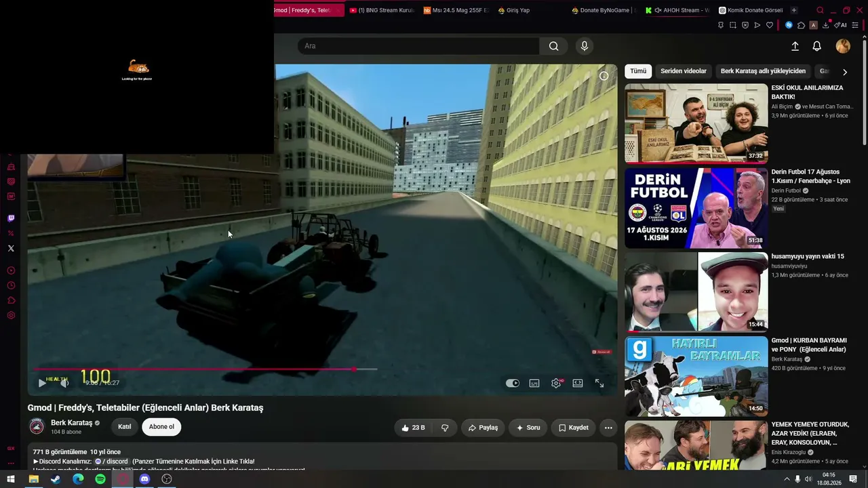Open the ad blocker shield icon

[745, 25]
